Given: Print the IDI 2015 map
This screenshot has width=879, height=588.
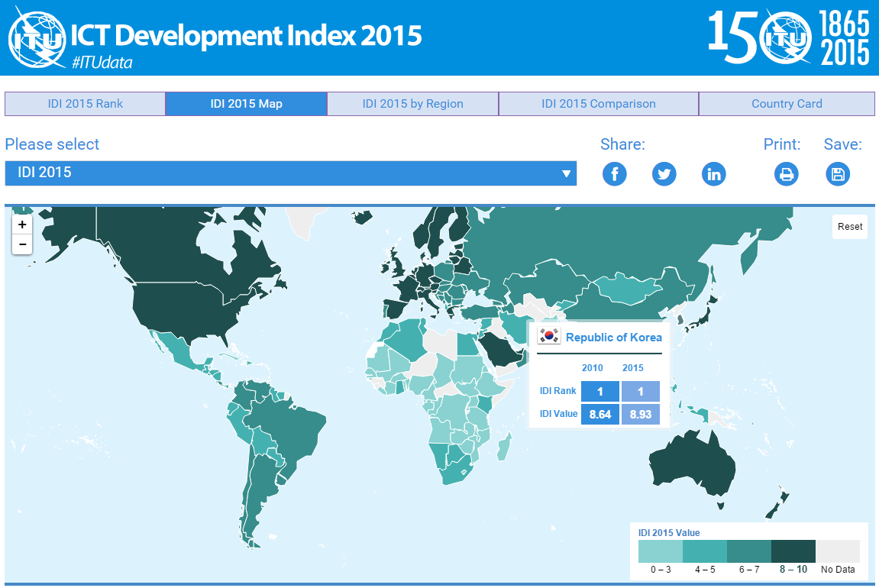Looking at the screenshot, I should (x=787, y=173).
